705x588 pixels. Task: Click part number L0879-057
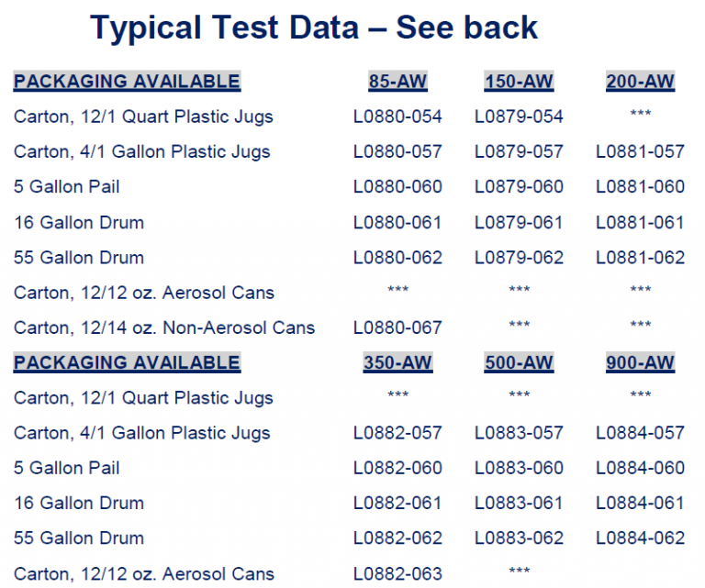point(519,151)
